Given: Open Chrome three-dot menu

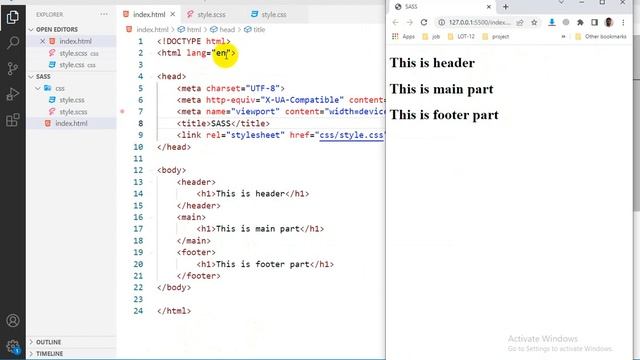Looking at the screenshot, I should 623,22.
